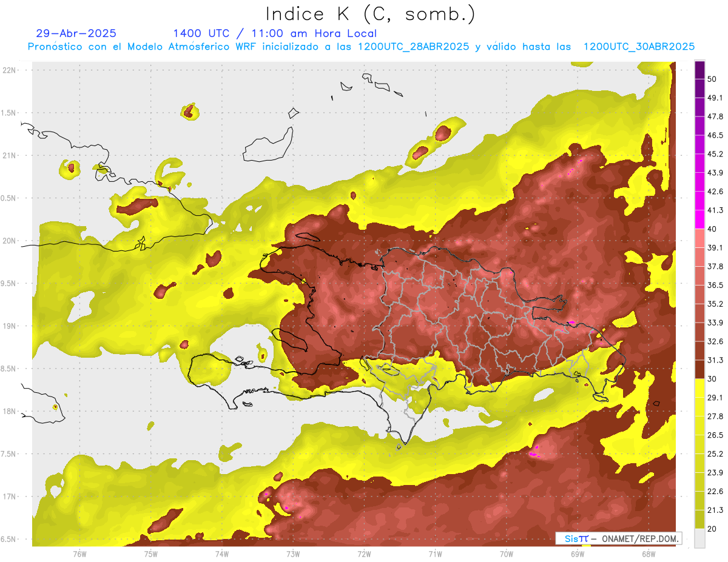Click the '29.1' color scale label
The width and height of the screenshot is (728, 562).
tap(715, 397)
